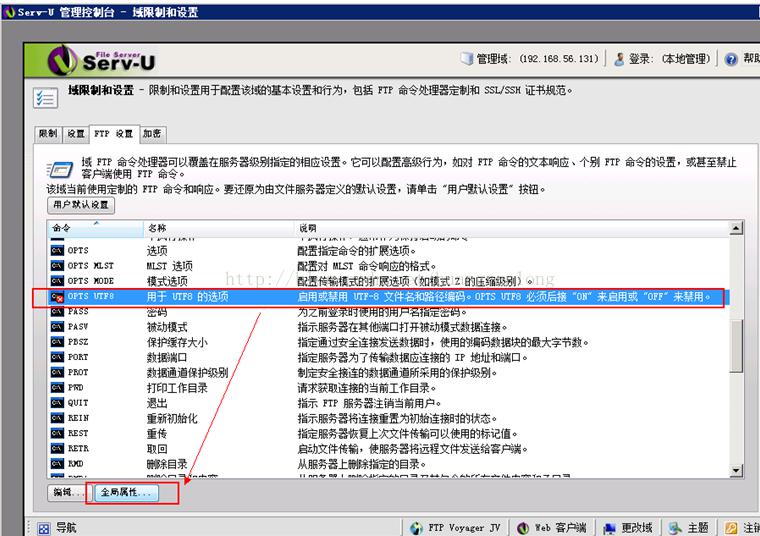Image resolution: width=760 pixels, height=536 pixels.
Task: Click the 主题 label in bottom bar
Action: (x=698, y=528)
